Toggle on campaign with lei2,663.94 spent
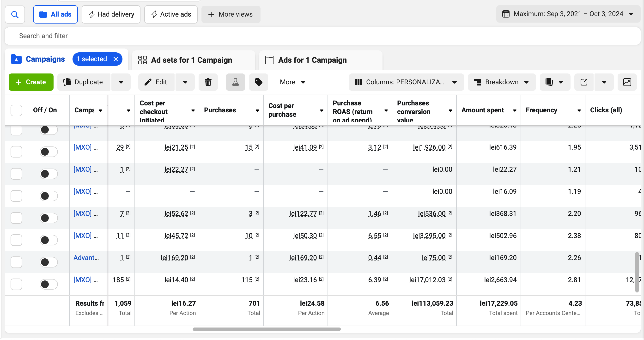Viewport: 644px width, 340px height. pyautogui.click(x=49, y=284)
